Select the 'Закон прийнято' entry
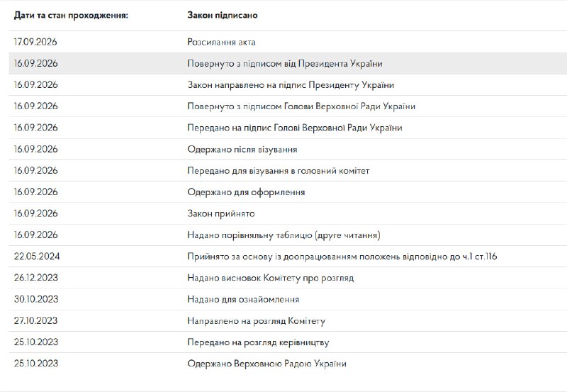This screenshot has width=567, height=392. pos(288,213)
